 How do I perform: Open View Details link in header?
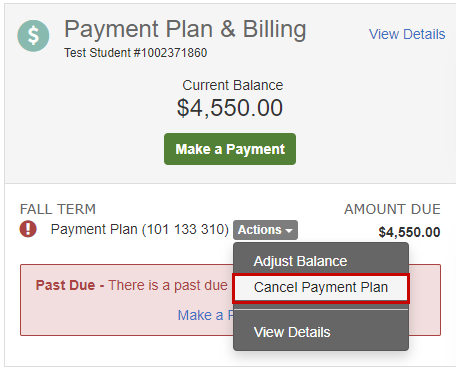407,34
